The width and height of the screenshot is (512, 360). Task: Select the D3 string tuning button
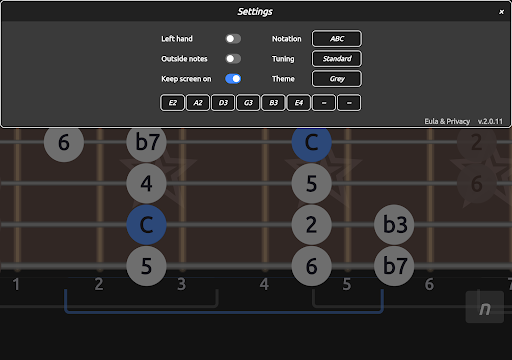[x=223, y=103]
